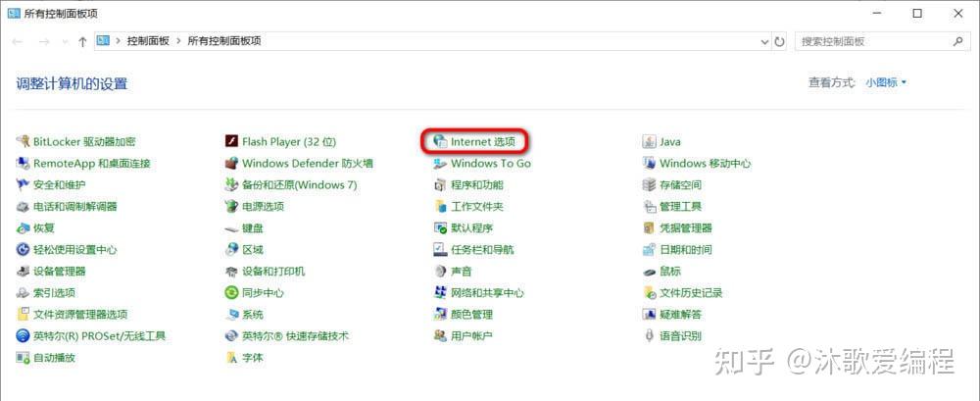This screenshot has height=401, width=980.
Task: Click the 搜索控制面板 search box
Action: tap(882, 41)
